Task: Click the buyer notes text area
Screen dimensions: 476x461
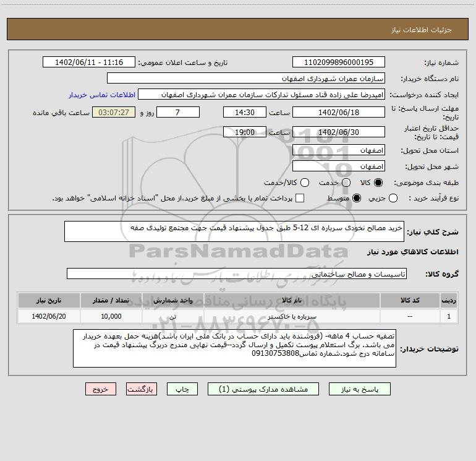Action: [234, 348]
